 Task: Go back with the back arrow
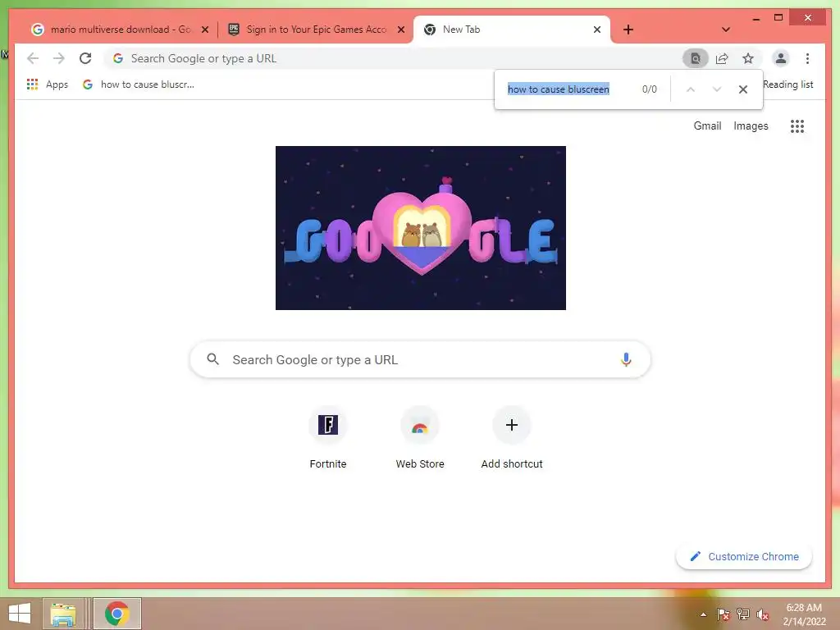[33, 58]
